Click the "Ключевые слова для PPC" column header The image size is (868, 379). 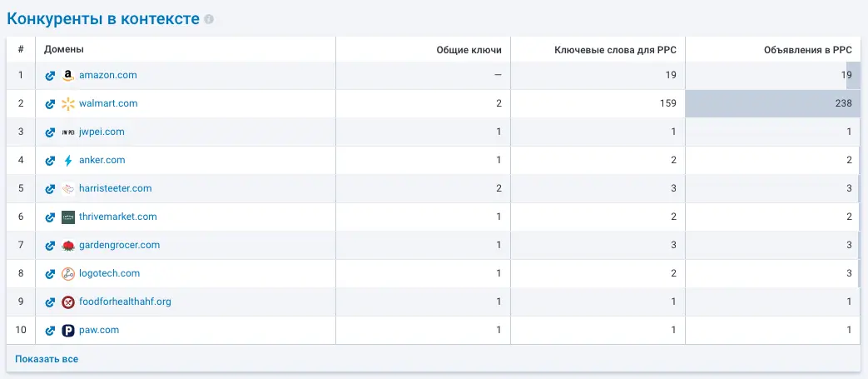(615, 50)
